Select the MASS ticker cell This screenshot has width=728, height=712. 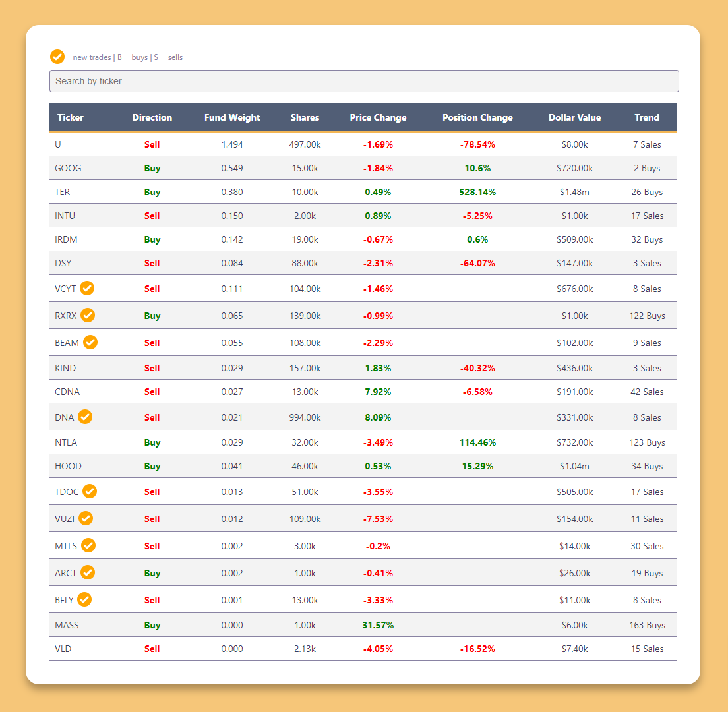click(x=67, y=625)
